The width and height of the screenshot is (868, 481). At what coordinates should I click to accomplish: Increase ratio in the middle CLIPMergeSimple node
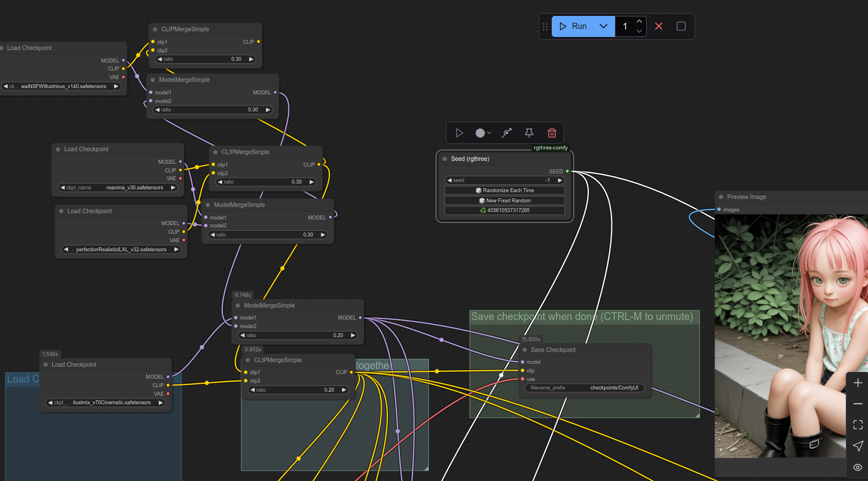[312, 182]
